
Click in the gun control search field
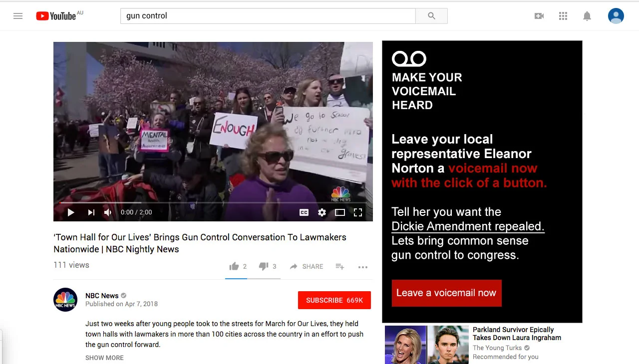point(268,16)
